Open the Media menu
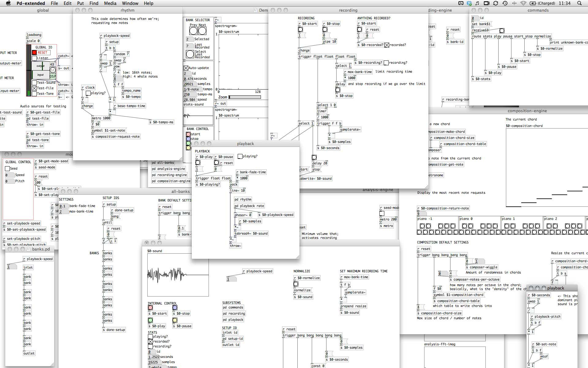Viewport: 588px width, 368px height. (x=110, y=3)
